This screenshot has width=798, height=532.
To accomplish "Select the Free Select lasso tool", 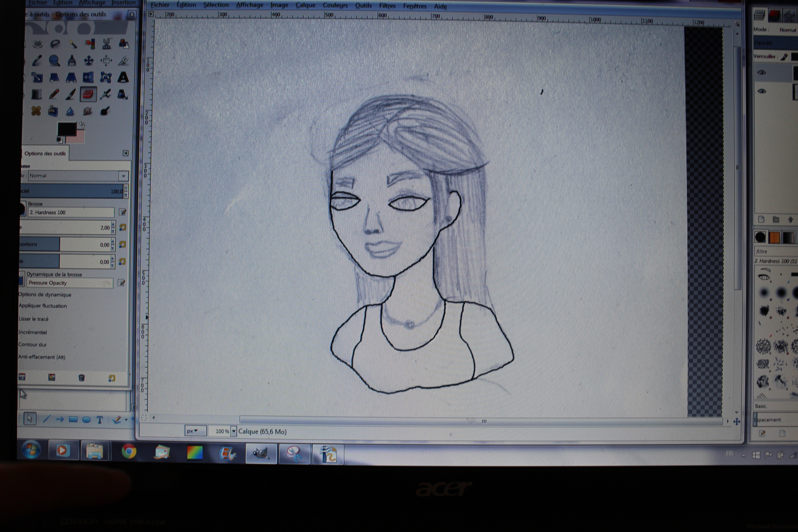I will coord(55,44).
